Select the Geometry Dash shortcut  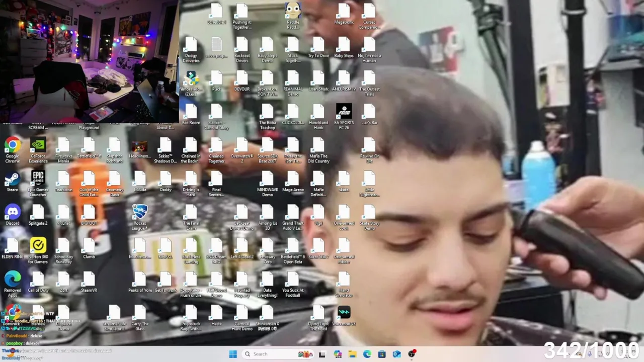coord(115,184)
